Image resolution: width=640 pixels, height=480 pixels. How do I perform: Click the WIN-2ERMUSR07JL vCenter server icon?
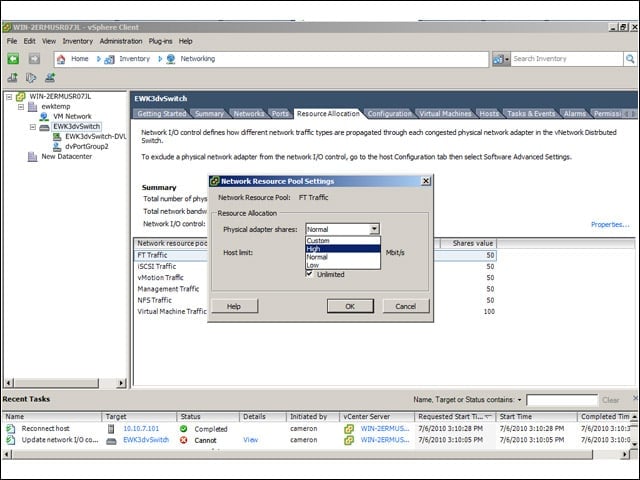point(20,97)
